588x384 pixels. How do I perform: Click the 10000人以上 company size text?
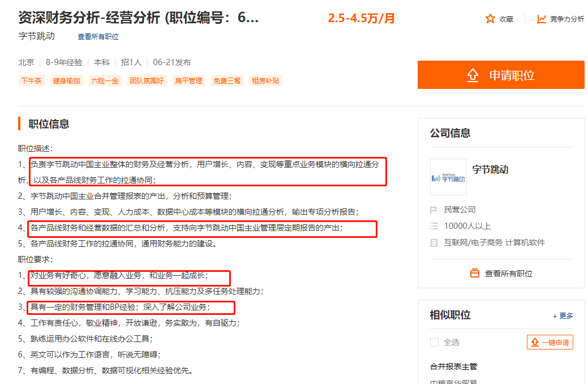click(x=467, y=226)
